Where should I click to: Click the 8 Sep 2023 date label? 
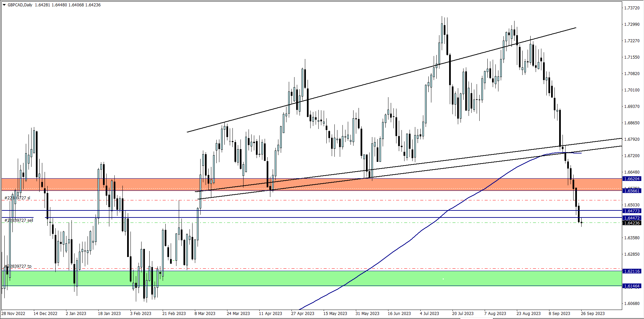point(559,314)
